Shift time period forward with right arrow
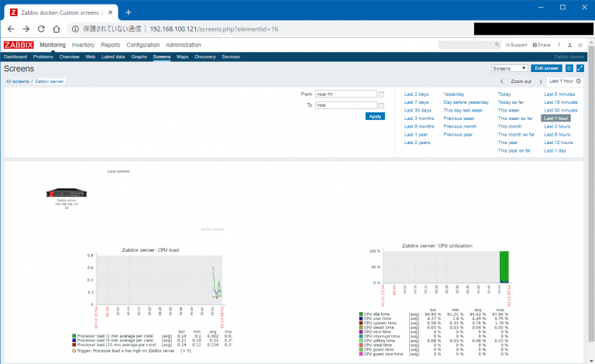Viewport: 595px width, 364px height. [x=541, y=81]
